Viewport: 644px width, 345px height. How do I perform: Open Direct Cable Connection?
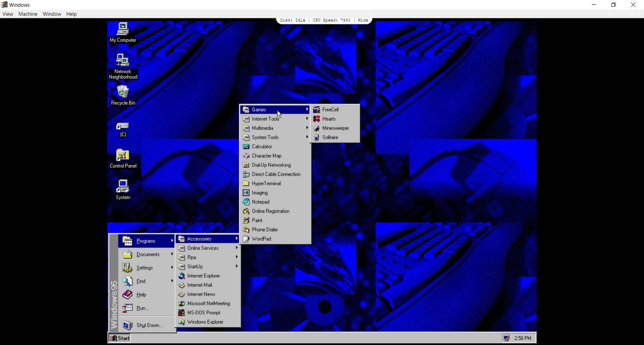(x=275, y=174)
